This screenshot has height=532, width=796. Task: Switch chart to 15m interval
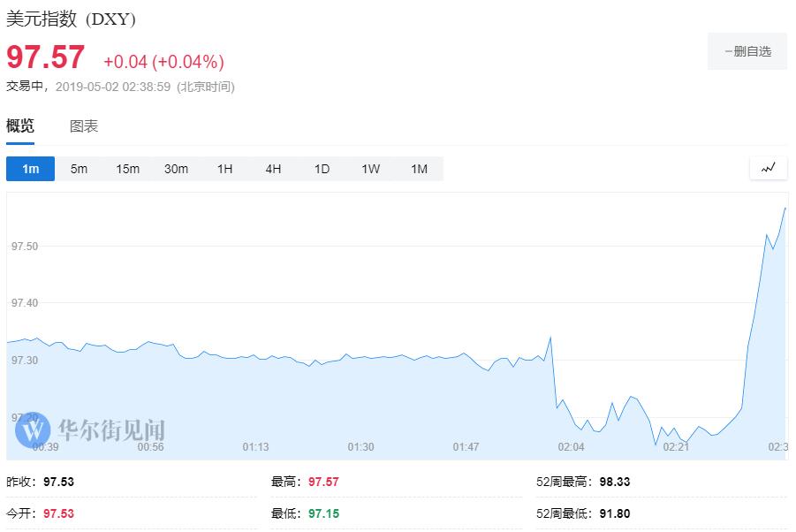128,169
